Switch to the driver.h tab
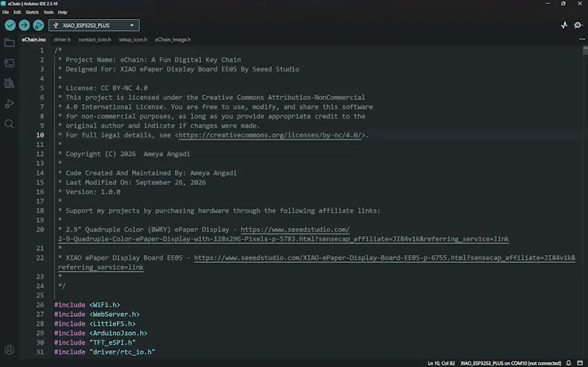Image resolution: width=588 pixels, height=367 pixels. 62,40
